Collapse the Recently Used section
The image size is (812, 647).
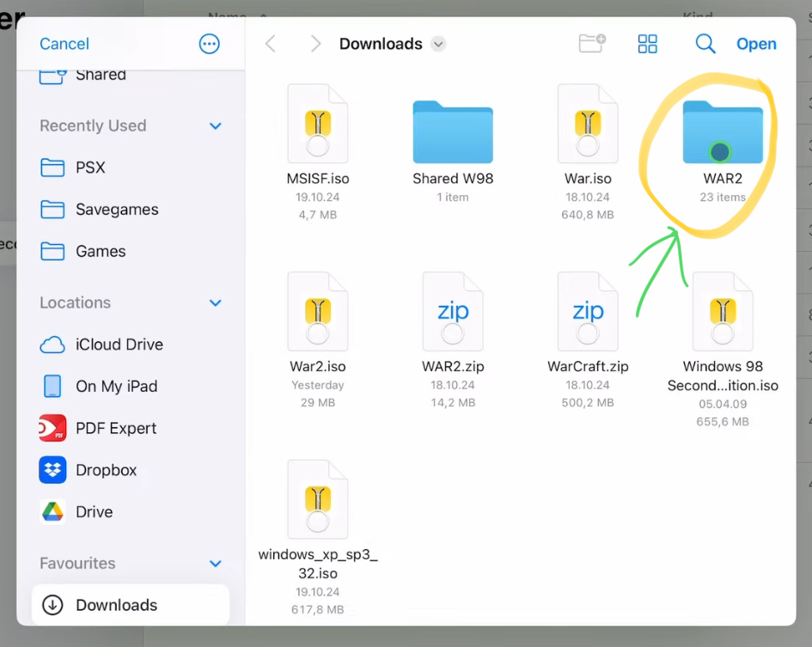click(x=216, y=126)
